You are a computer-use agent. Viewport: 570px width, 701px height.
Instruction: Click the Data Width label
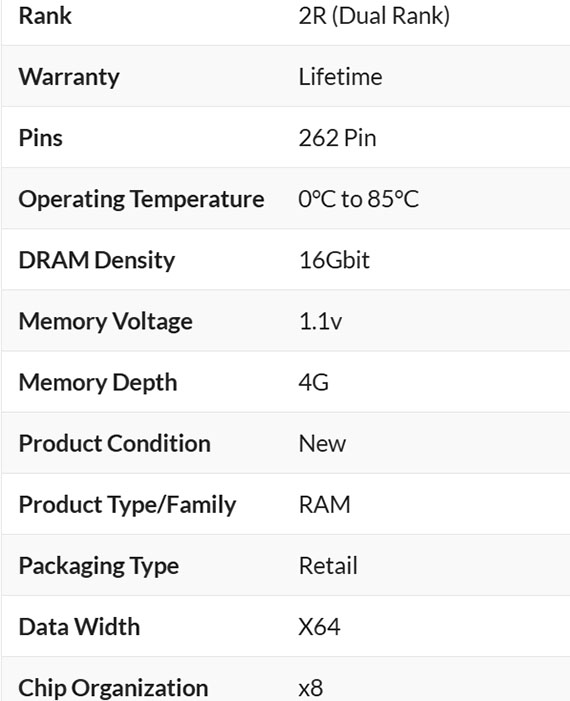coord(79,627)
